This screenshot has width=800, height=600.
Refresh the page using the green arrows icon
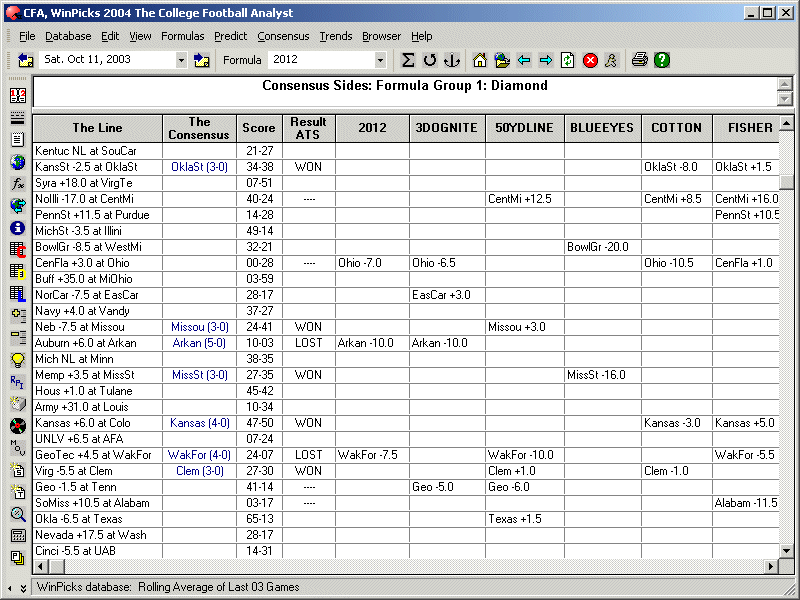pos(567,60)
